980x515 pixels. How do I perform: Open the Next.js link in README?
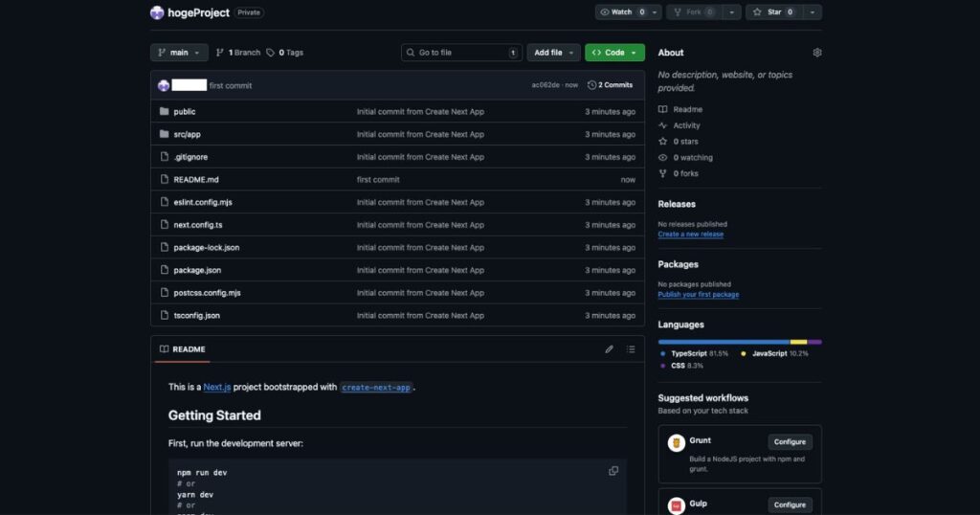coord(217,387)
